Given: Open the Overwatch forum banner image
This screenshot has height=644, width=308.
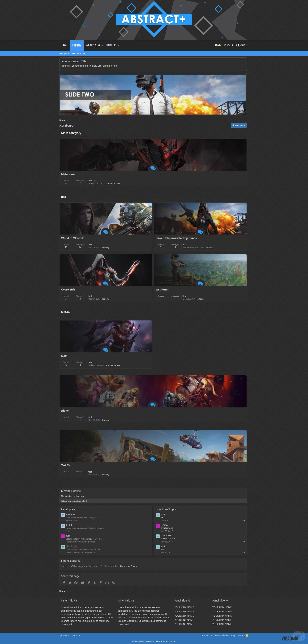Looking at the screenshot, I should pyautogui.click(x=106, y=270).
